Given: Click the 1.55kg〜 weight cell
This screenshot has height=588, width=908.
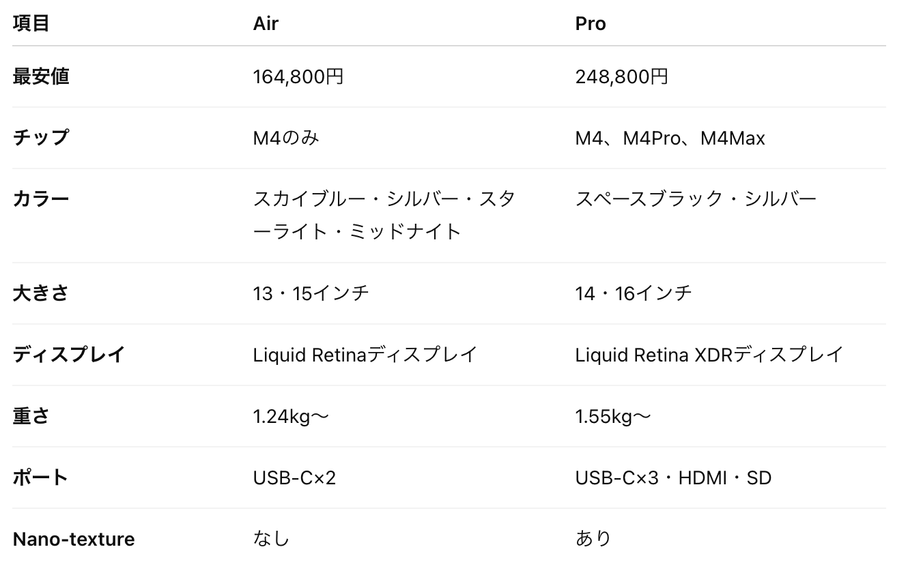Looking at the screenshot, I should 613,416.
